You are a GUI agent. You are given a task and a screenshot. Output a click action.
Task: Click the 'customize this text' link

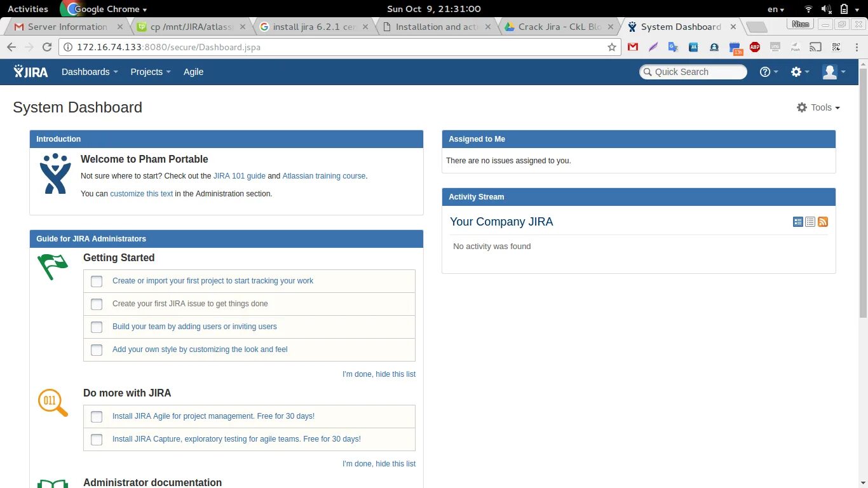141,194
